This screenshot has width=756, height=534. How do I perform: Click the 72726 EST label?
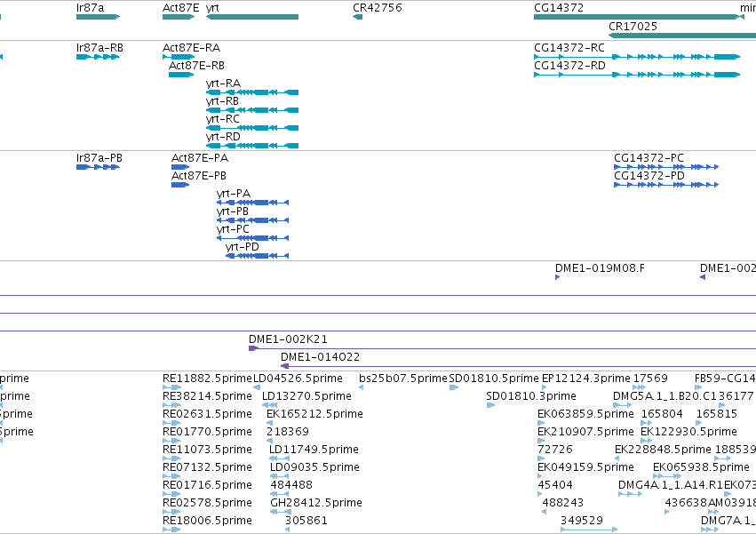click(x=555, y=450)
